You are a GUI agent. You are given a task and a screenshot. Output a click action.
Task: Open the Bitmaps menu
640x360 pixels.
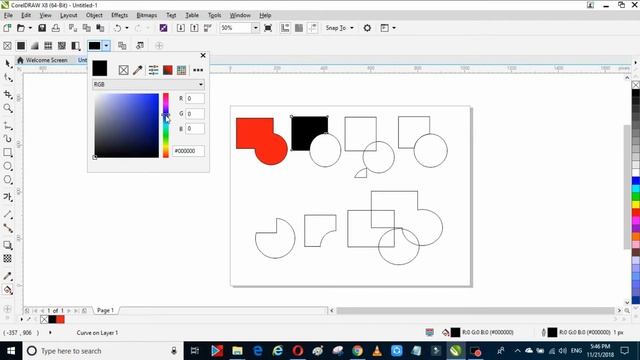[147, 15]
